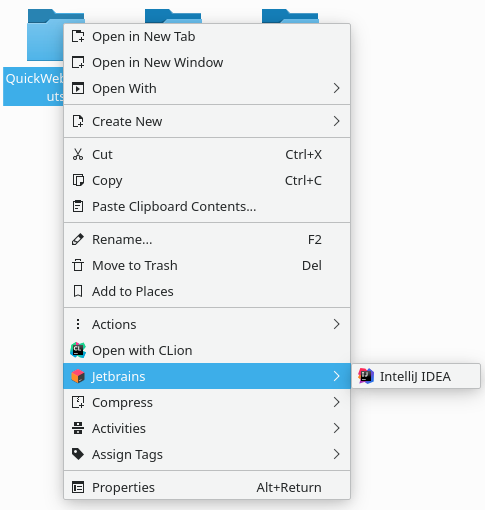Launch IntelliJ IDEA from the submenu

[416, 376]
